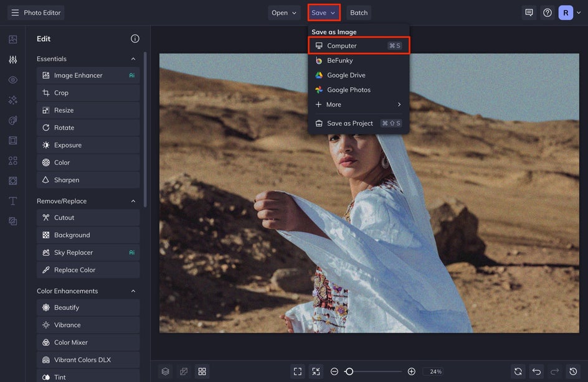Open the Background remover tool
Viewport: 588px width, 382px height.
(88, 235)
